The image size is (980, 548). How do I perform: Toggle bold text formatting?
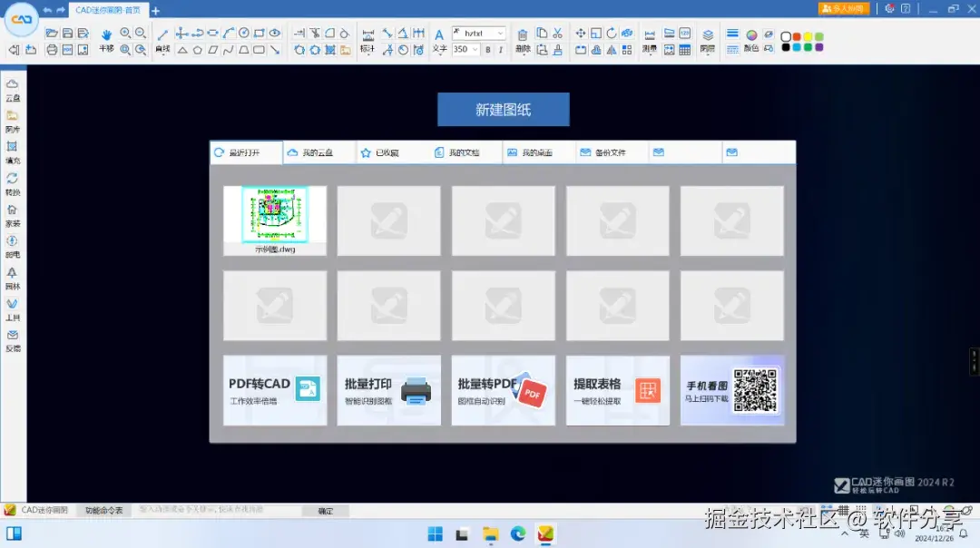tap(488, 49)
